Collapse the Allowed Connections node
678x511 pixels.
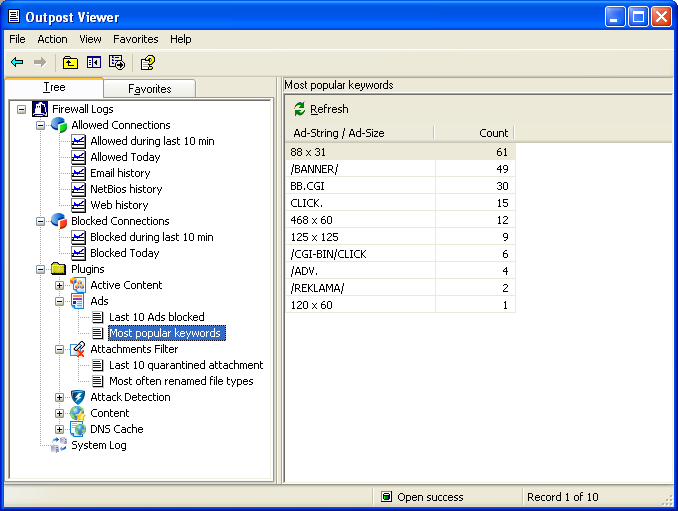(40, 125)
